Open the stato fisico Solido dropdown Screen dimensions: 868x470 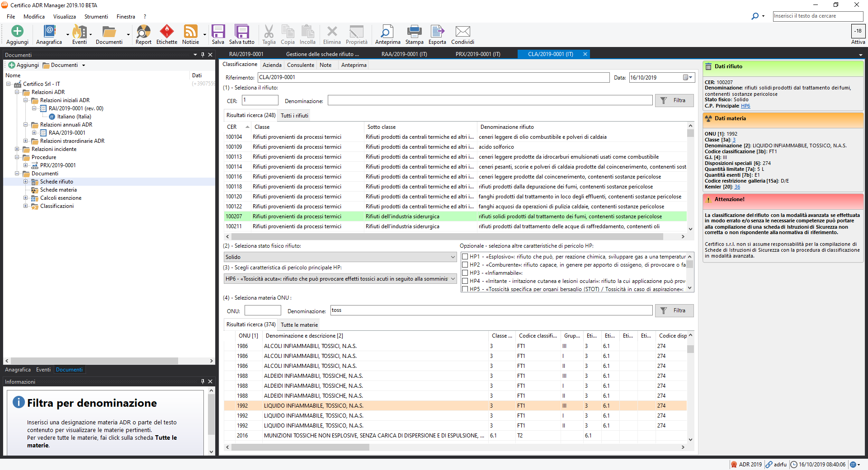[x=340, y=257]
